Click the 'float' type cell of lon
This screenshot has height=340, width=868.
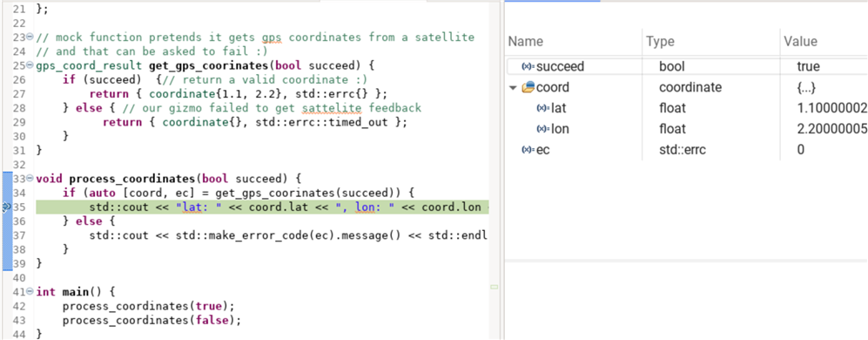pyautogui.click(x=672, y=129)
